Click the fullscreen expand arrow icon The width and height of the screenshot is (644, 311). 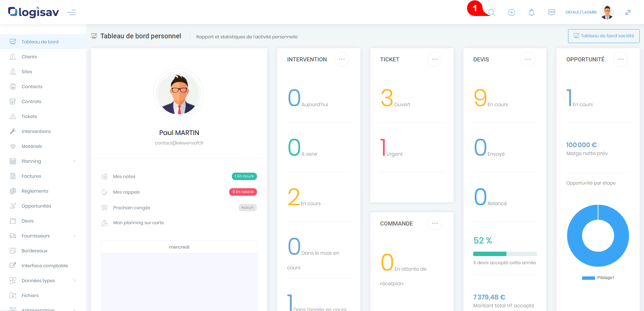click(x=628, y=13)
